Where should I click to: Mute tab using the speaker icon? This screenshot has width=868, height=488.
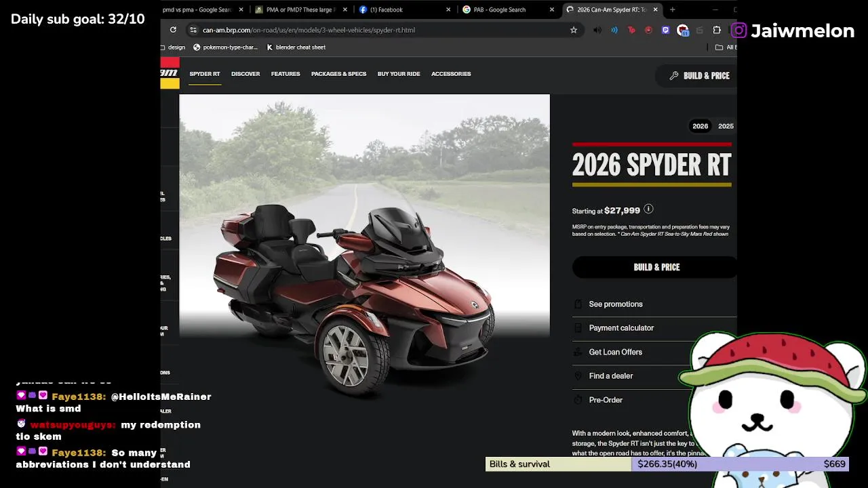pyautogui.click(x=597, y=30)
